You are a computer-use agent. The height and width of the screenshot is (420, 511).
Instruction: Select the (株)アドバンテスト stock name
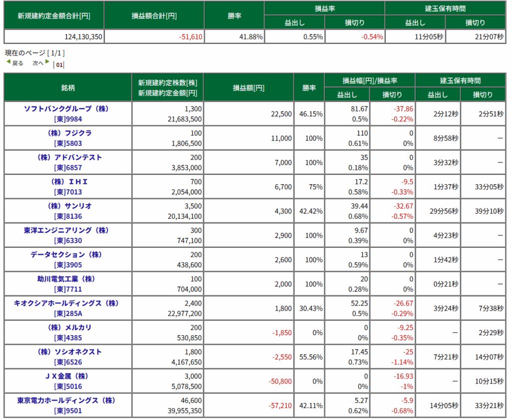[68, 157]
